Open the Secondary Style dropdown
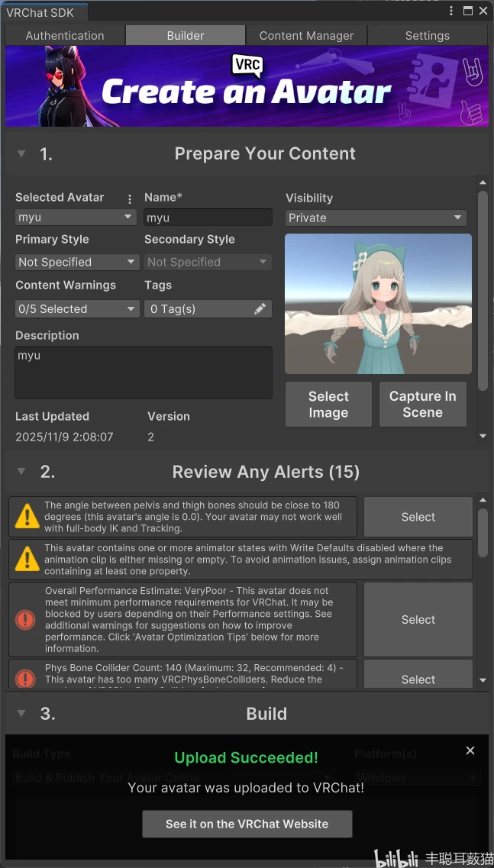This screenshot has width=494, height=868. click(208, 262)
